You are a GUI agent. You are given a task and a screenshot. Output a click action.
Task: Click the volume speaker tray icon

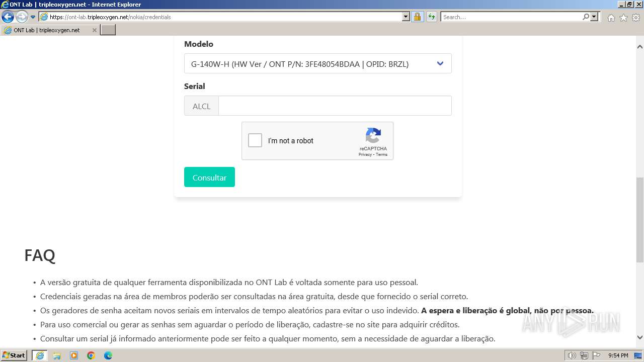pyautogui.click(x=572, y=355)
